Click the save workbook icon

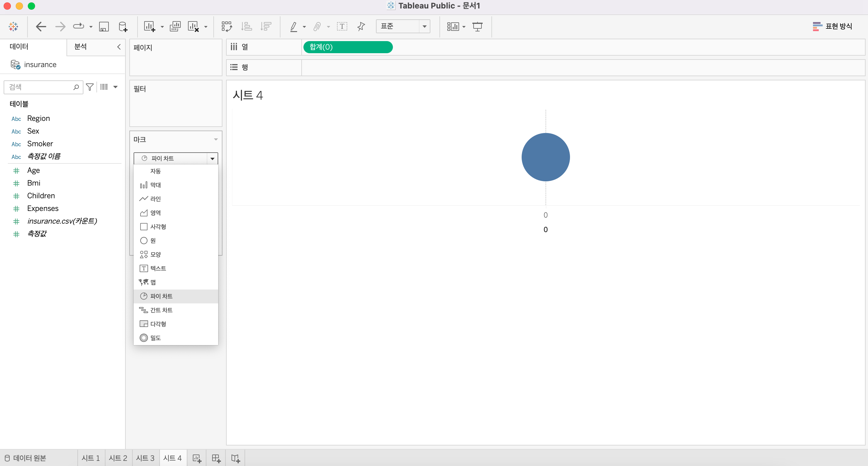tap(103, 26)
